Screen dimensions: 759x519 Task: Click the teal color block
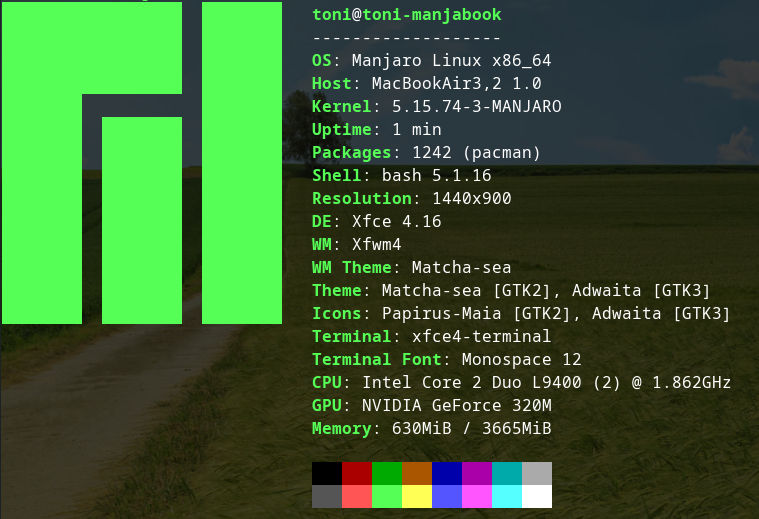point(507,473)
